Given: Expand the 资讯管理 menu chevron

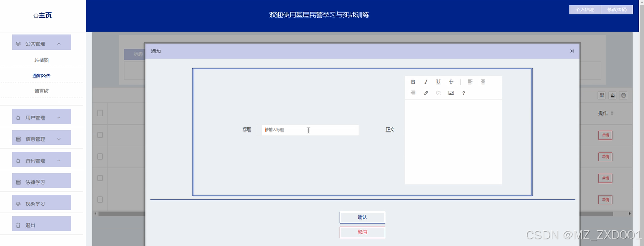Looking at the screenshot, I should [x=59, y=161].
